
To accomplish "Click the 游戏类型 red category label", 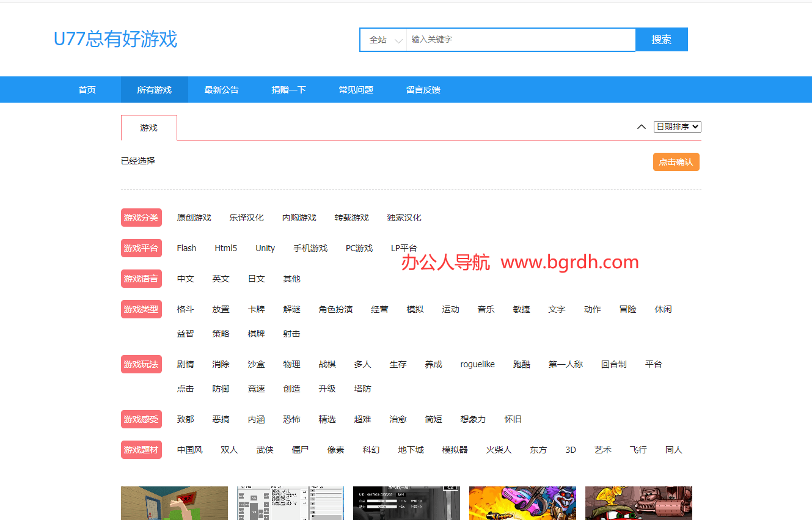I will (x=141, y=309).
